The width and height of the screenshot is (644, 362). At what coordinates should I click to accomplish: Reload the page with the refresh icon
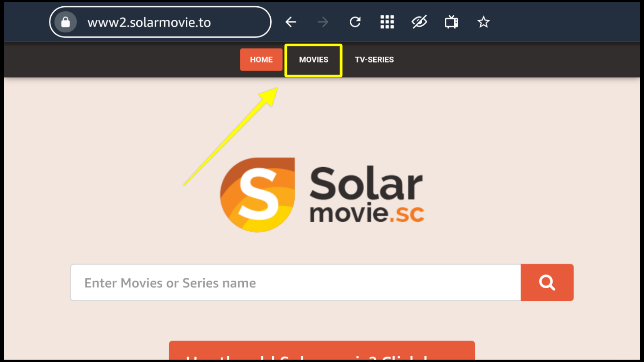pos(355,22)
